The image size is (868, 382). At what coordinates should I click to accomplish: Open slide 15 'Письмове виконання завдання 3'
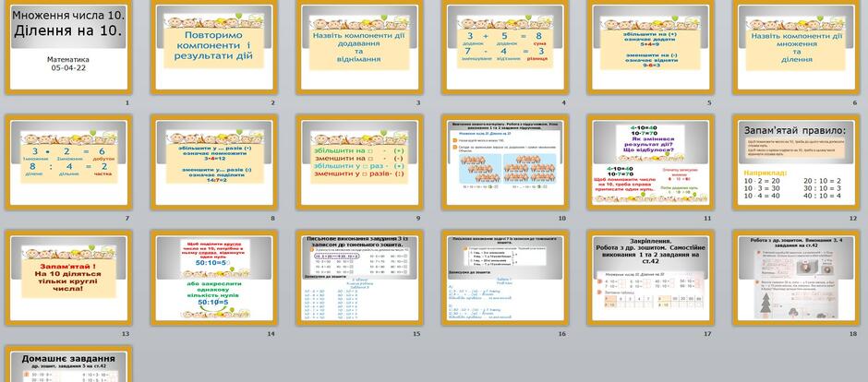(360, 278)
